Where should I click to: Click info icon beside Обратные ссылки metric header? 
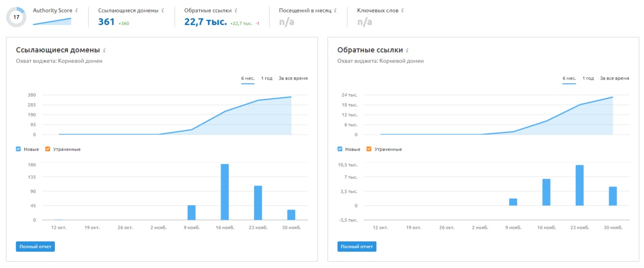tap(236, 10)
